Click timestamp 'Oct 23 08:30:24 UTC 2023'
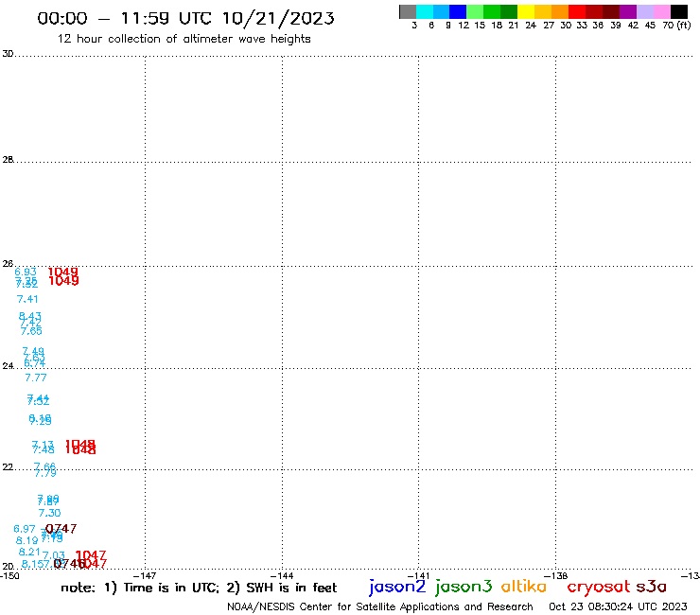This screenshot has height=615, width=700. tap(618, 606)
